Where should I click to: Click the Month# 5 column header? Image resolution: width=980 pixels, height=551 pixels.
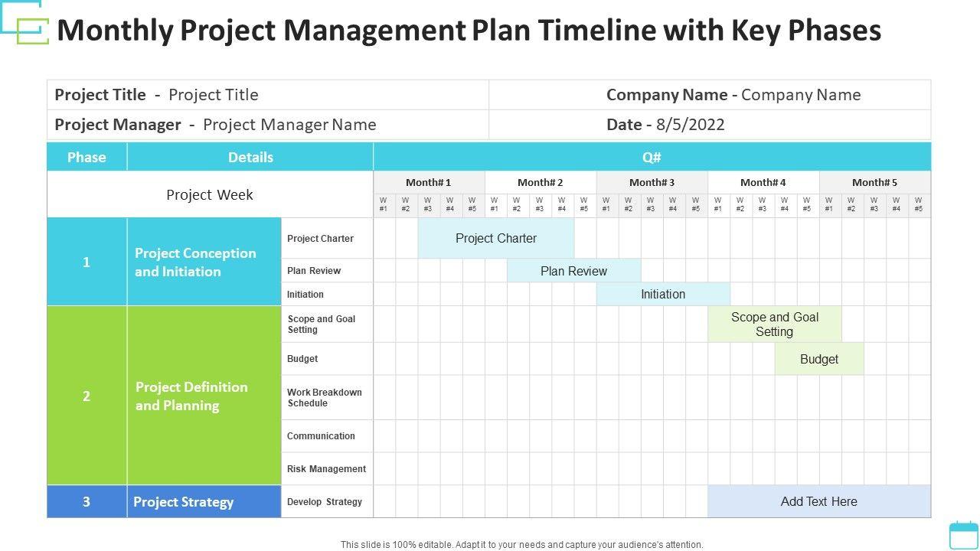click(874, 182)
